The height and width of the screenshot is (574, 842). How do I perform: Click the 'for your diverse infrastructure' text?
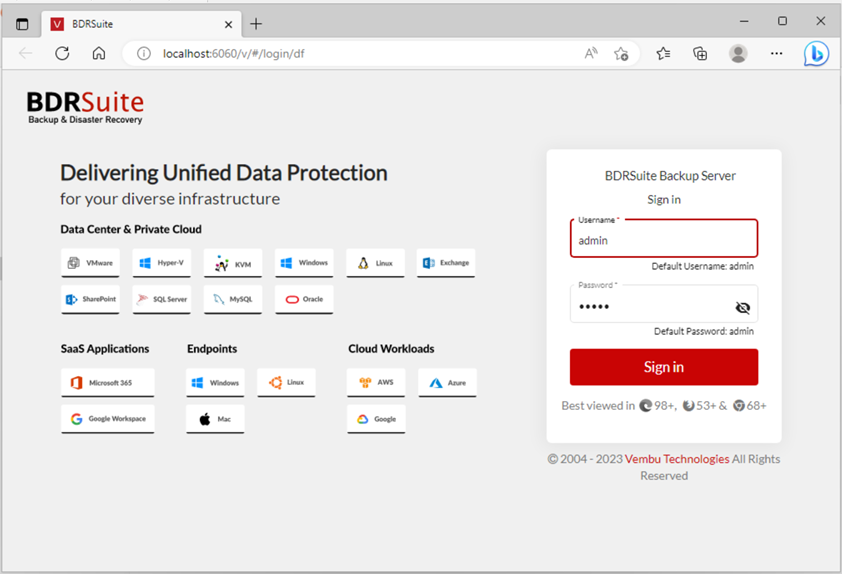pos(170,199)
